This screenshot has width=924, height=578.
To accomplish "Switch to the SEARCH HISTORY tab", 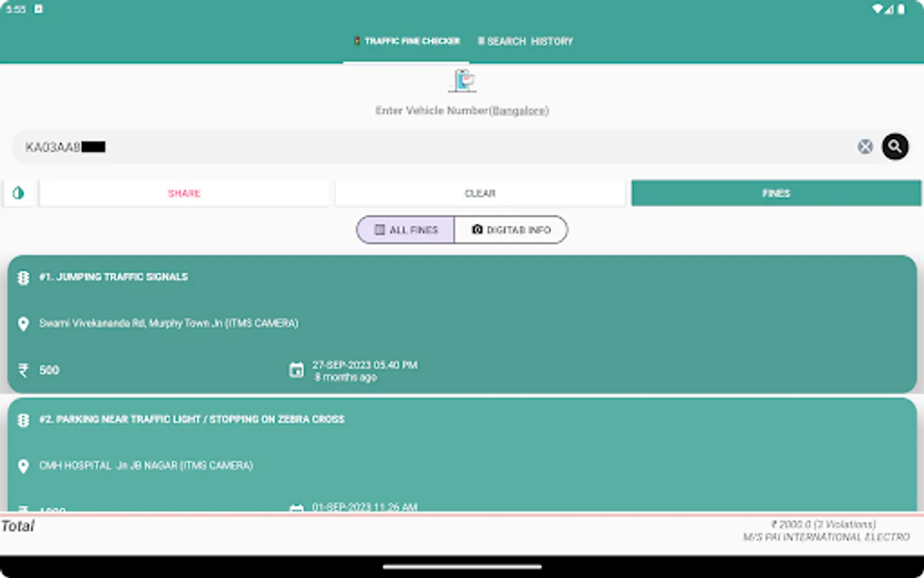I will pos(525,40).
